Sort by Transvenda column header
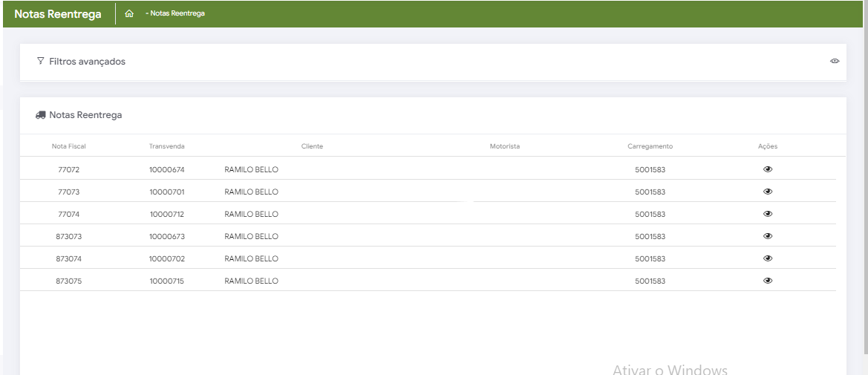 click(166, 146)
